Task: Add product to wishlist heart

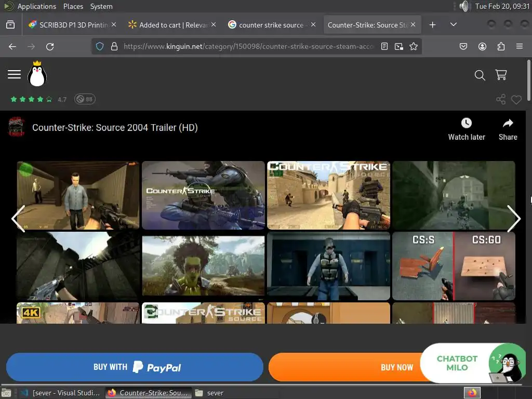Action: tap(516, 100)
